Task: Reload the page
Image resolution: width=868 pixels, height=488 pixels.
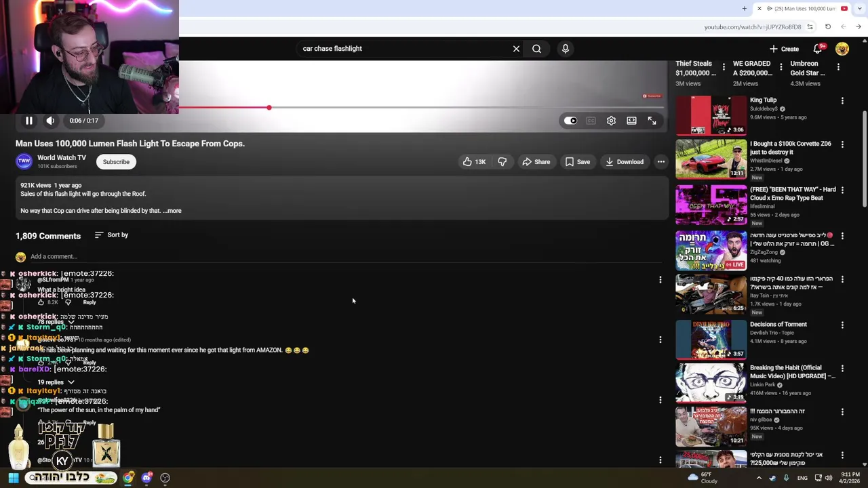Action: 828,27
